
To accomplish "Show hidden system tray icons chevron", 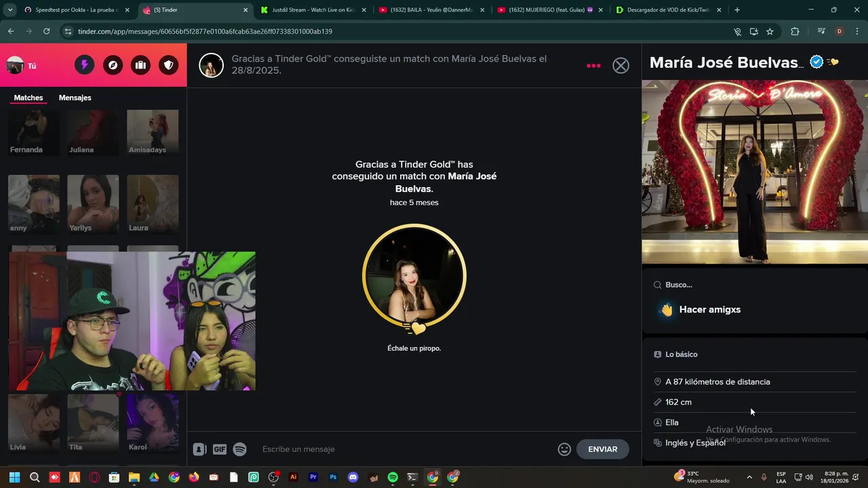I will [x=749, y=477].
